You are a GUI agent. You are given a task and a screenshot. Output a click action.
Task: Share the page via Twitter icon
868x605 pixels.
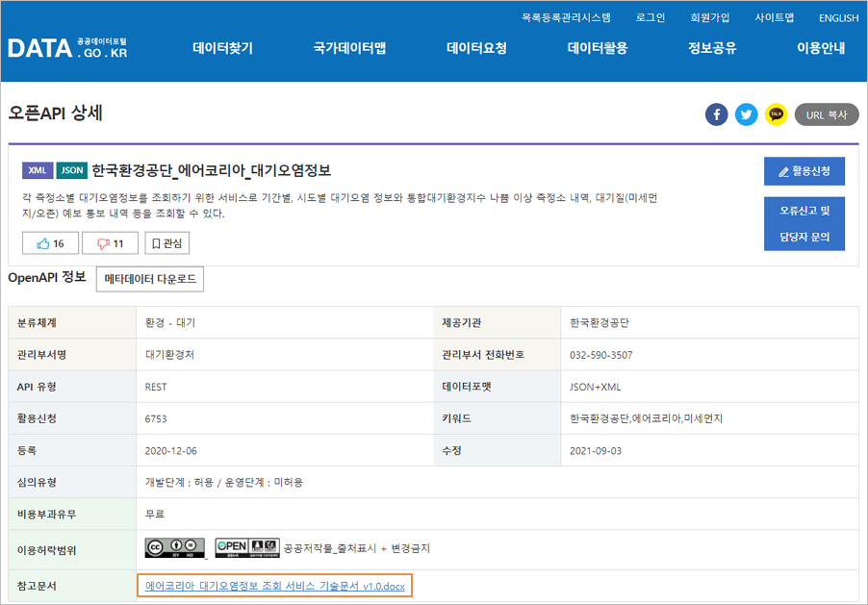746,114
